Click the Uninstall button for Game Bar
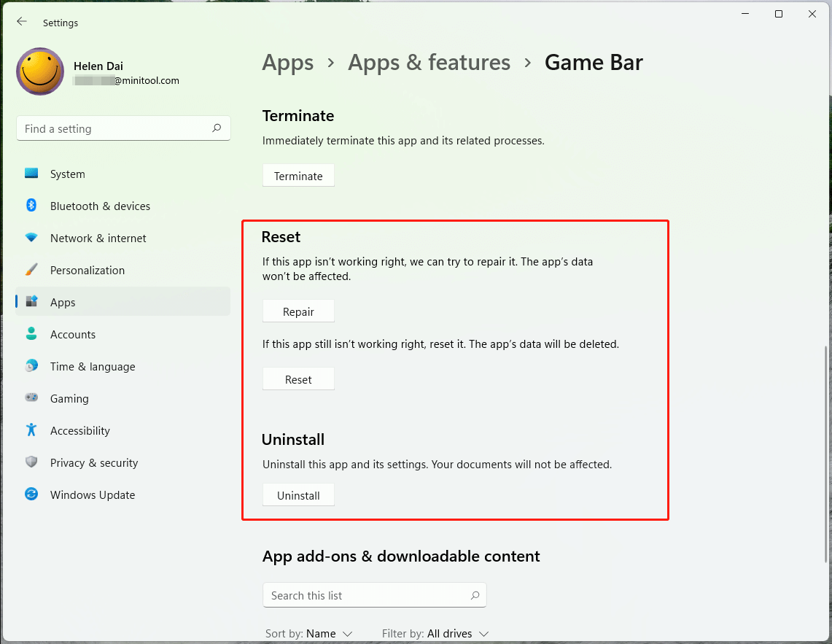Image resolution: width=832 pixels, height=644 pixels. click(x=298, y=494)
